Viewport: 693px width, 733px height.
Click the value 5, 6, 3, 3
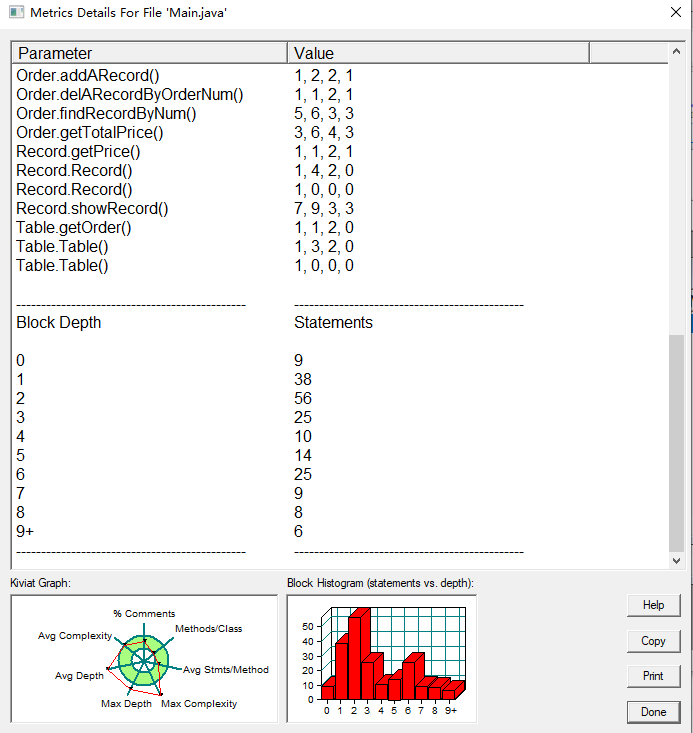point(324,114)
